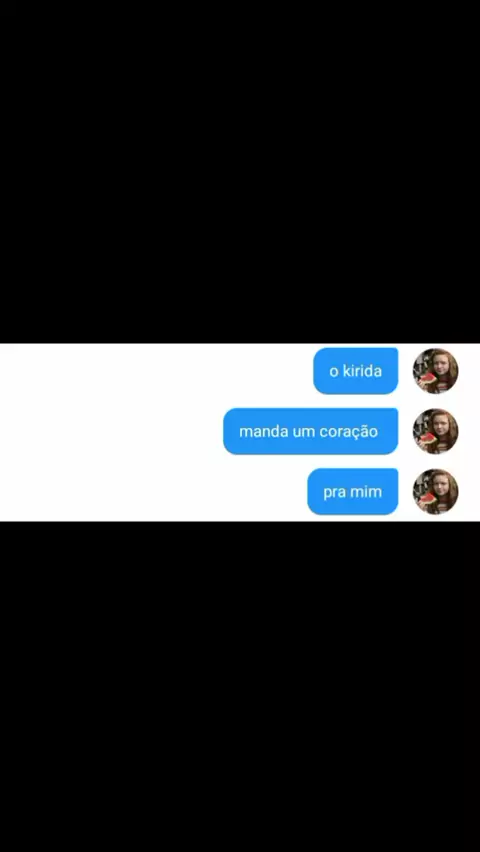The width and height of the screenshot is (480, 852).
Task: Click the black area above the chat strip
Action: point(240,171)
